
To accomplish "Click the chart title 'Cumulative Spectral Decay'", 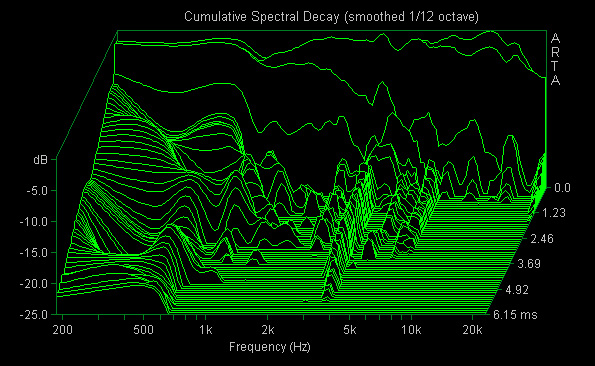I will (261, 17).
